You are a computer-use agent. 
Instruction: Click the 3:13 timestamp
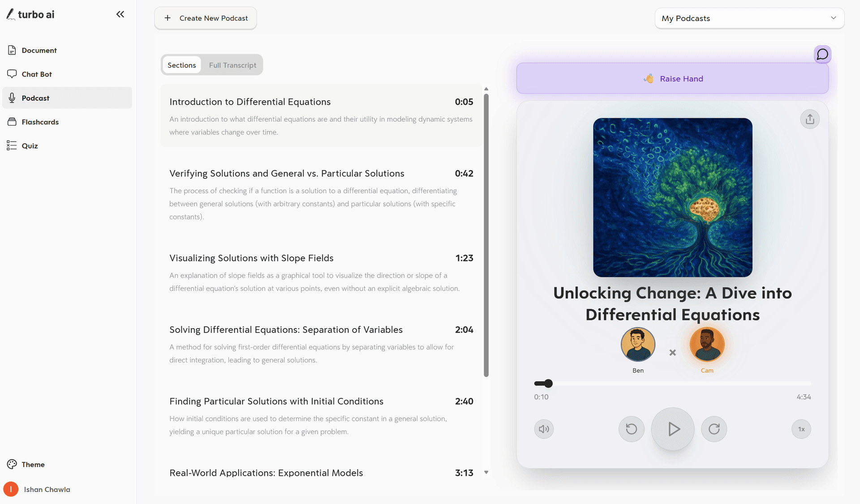coord(464,473)
